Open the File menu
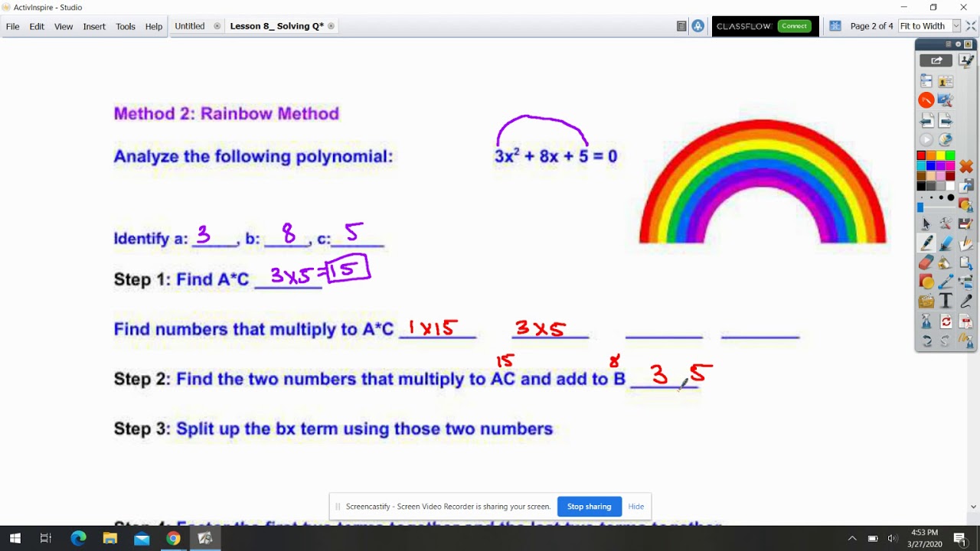980x551 pixels. pos(13,26)
